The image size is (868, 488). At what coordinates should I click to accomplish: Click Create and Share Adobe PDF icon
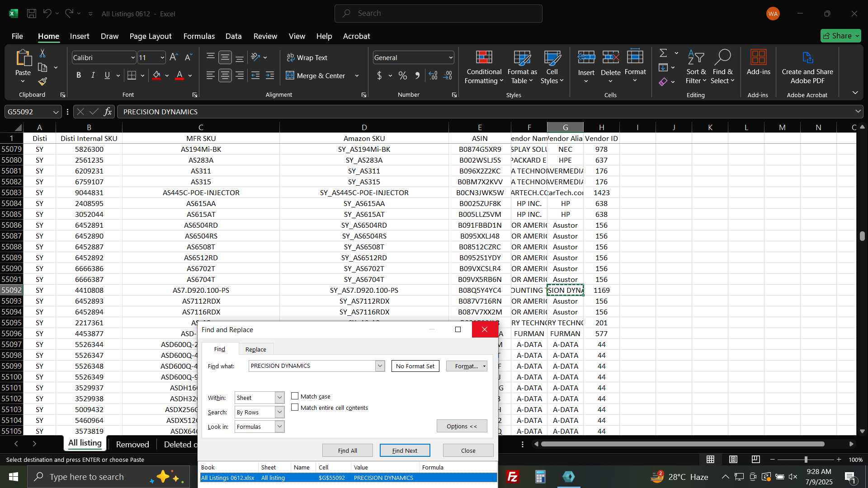coord(807,57)
